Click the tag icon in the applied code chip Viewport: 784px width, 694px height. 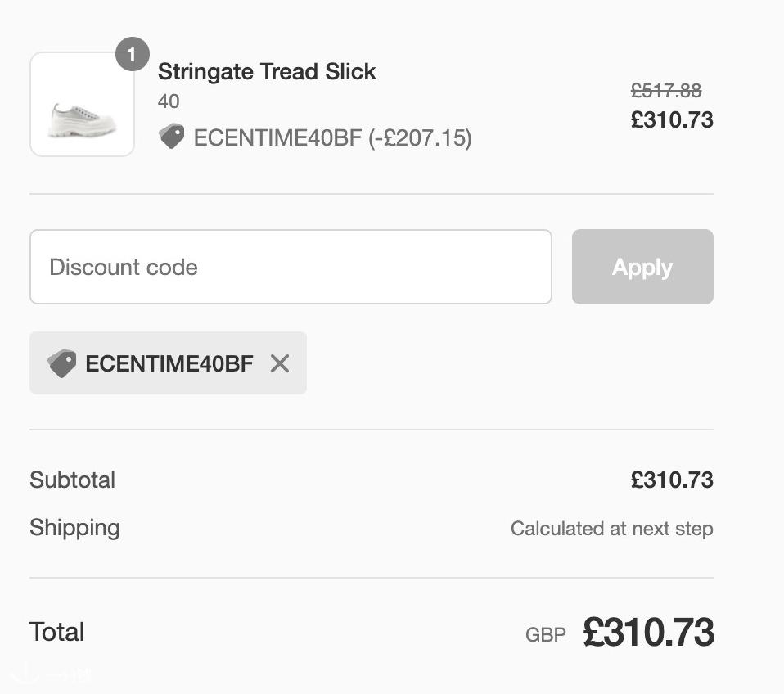62,363
